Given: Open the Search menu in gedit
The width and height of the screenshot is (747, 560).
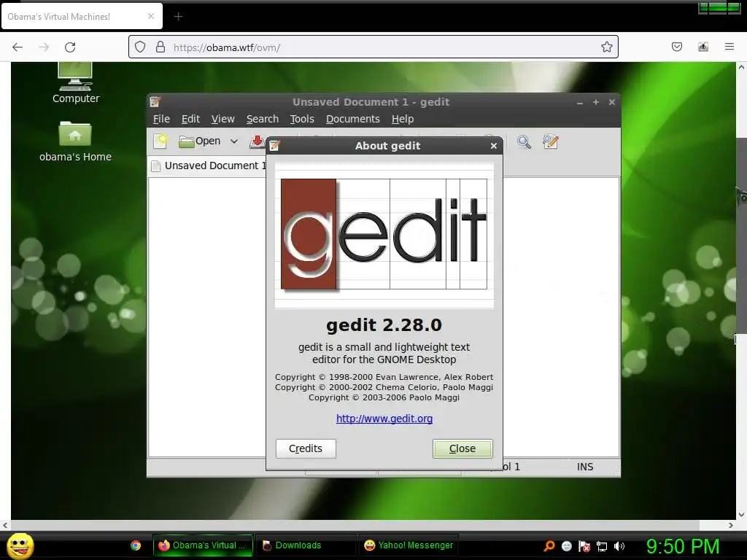Looking at the screenshot, I should (x=263, y=119).
